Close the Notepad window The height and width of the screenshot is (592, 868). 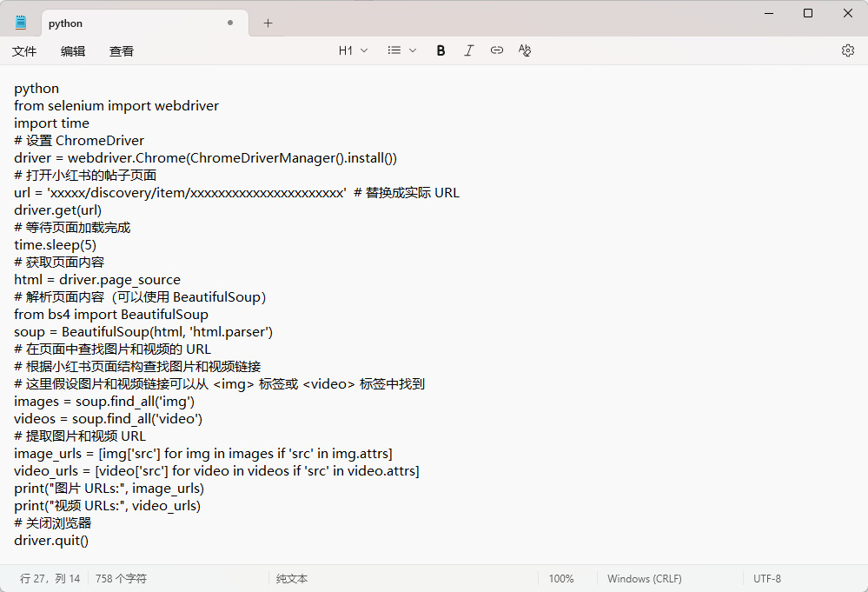847,13
